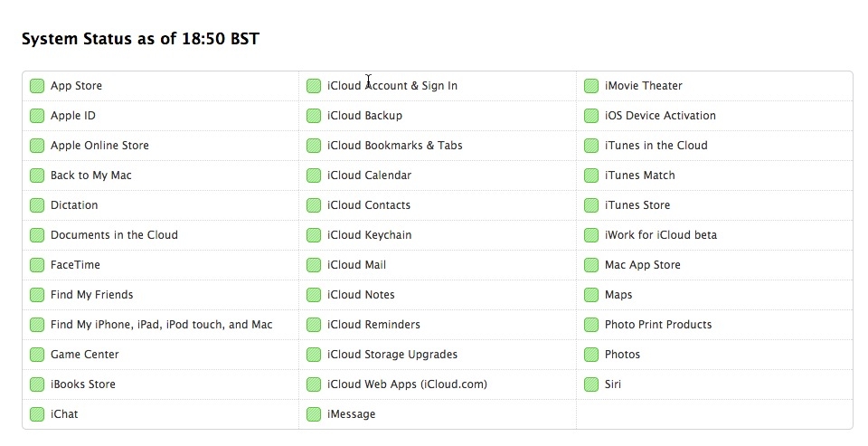Open the iCloud Backup service label
The width and height of the screenshot is (868, 446).
coord(364,116)
